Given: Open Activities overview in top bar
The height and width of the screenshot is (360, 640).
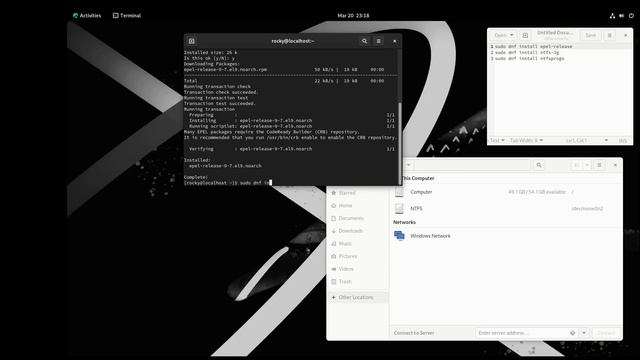Looking at the screenshot, I should pyautogui.click(x=87, y=16).
